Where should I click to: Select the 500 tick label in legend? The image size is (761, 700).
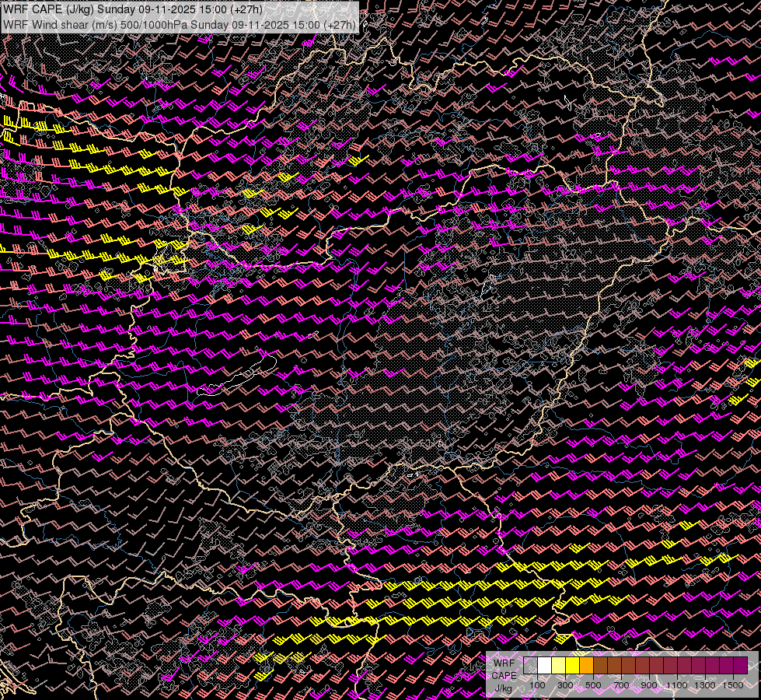click(593, 685)
